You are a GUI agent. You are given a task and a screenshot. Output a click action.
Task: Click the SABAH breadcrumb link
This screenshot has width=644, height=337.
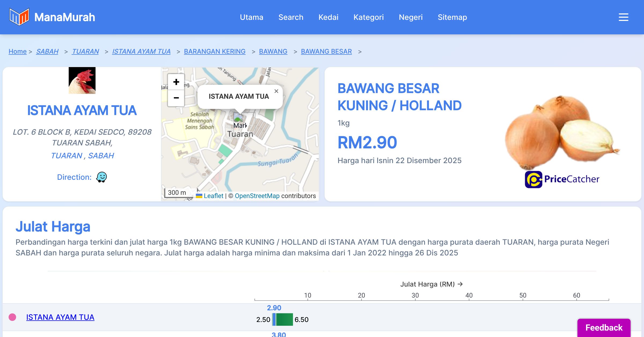47,51
